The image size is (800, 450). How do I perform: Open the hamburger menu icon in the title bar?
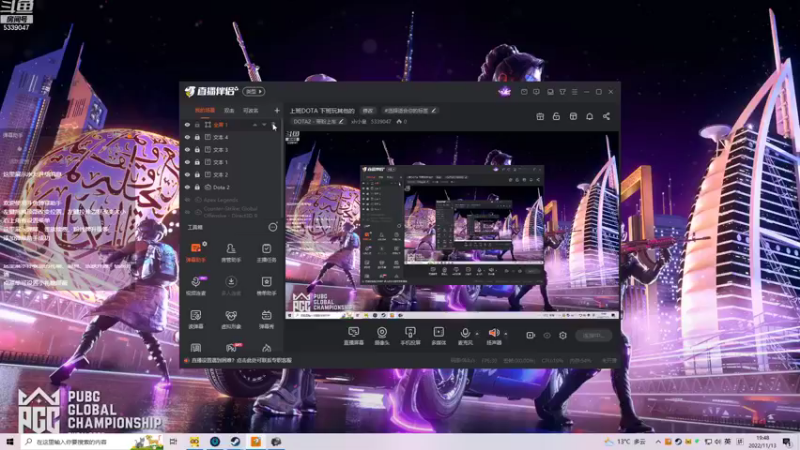click(574, 92)
